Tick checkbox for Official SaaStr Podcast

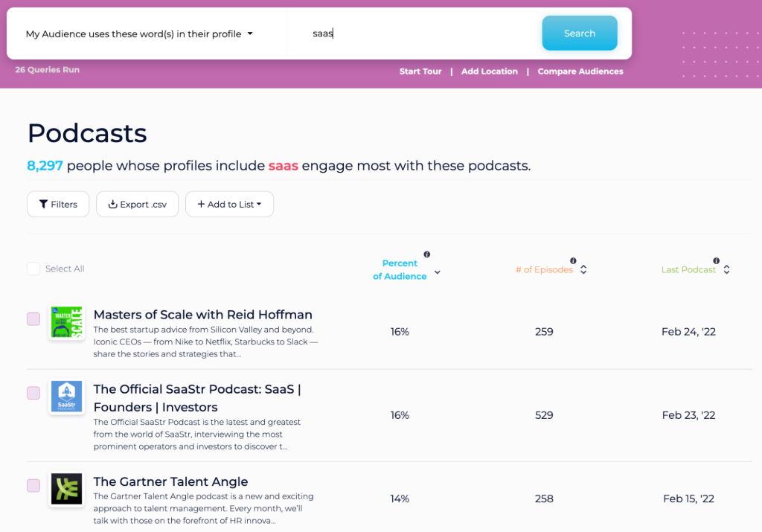coord(33,393)
